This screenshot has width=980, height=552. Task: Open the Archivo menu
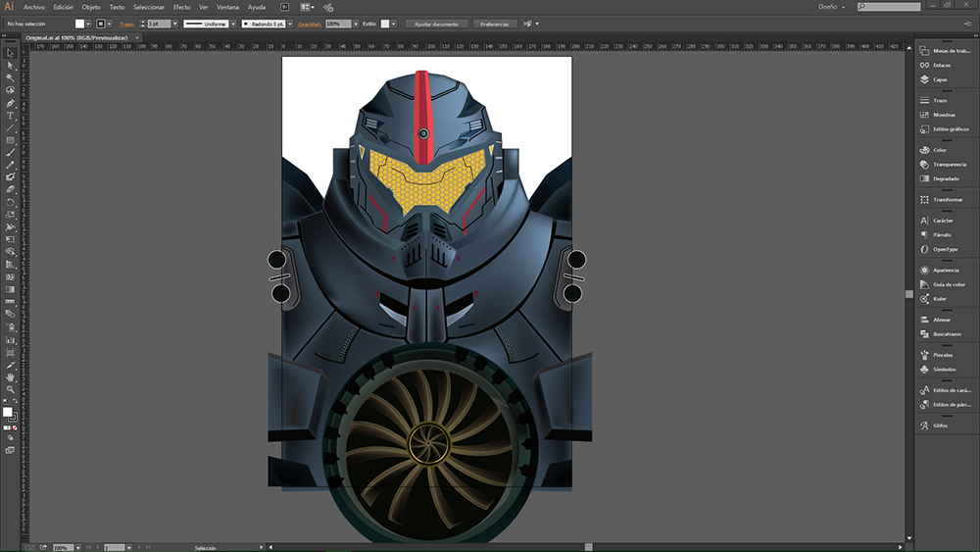point(34,8)
